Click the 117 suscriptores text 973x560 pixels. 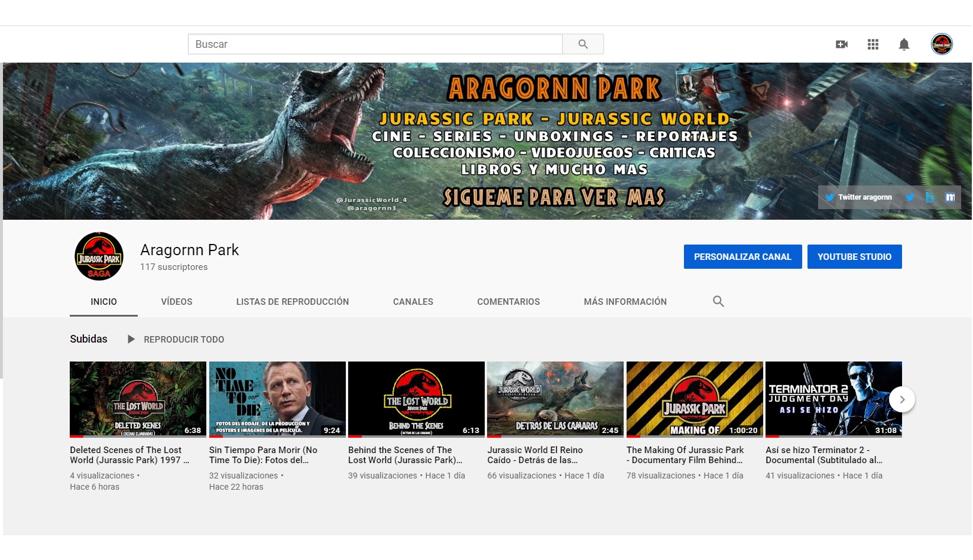(174, 267)
